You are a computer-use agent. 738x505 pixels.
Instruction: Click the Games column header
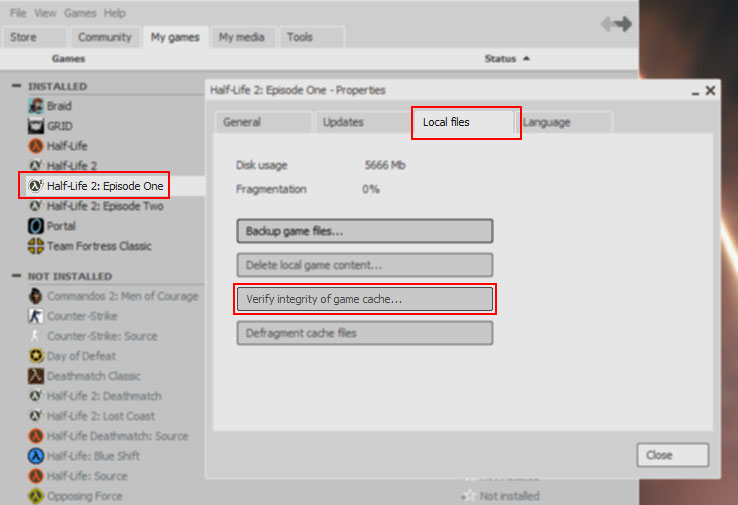click(68, 59)
